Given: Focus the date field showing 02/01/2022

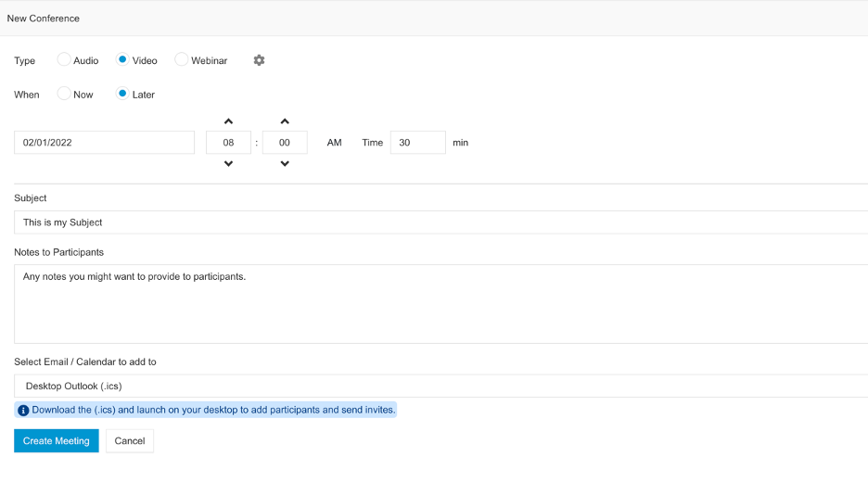Looking at the screenshot, I should 104,143.
